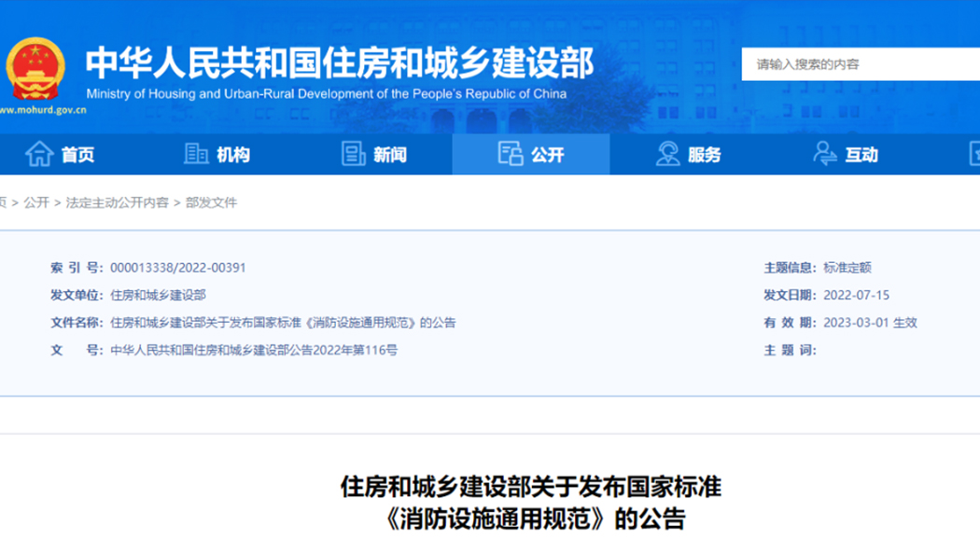The image size is (980, 554).
Task: Click the 主题信息 field label
Action: click(x=790, y=268)
